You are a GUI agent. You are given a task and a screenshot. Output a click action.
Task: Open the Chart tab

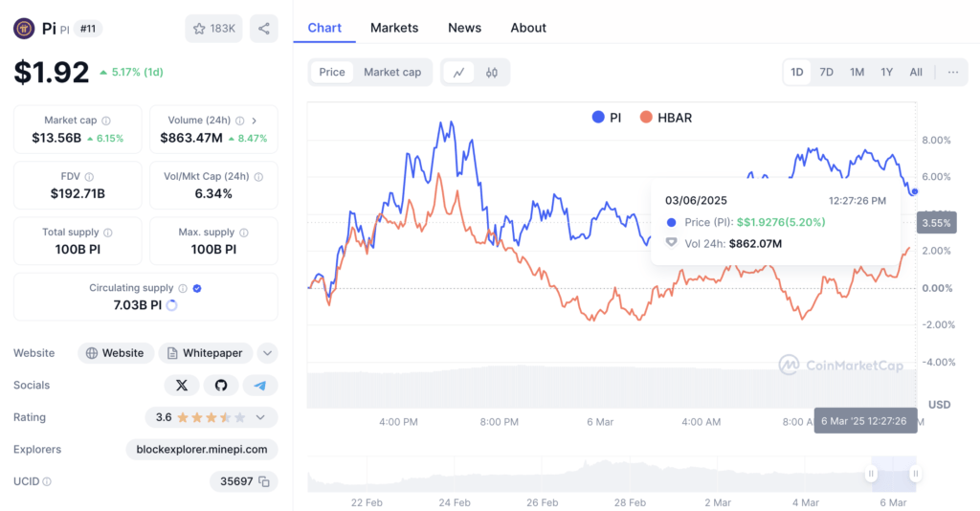click(324, 28)
